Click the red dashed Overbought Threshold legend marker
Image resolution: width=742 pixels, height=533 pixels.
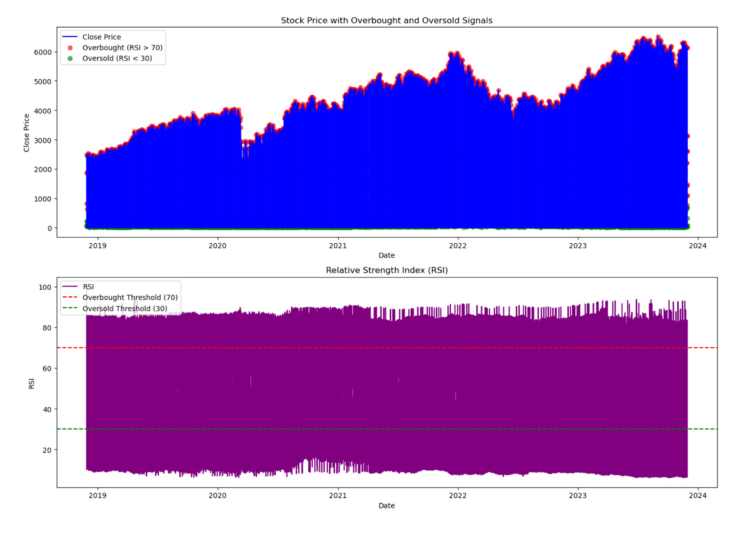[69, 296]
